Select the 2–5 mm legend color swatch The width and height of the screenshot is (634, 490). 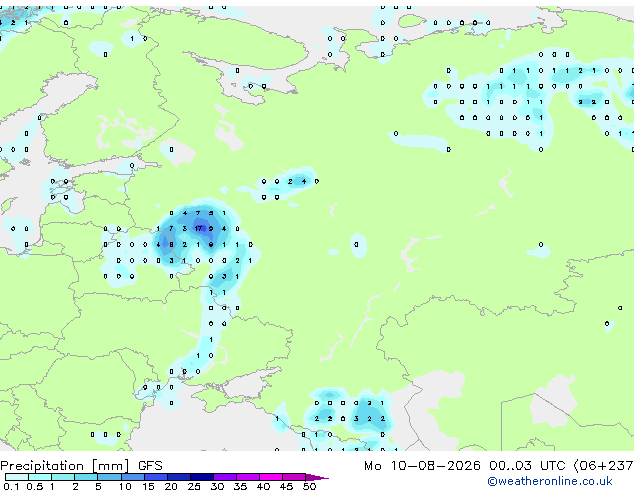click(x=86, y=477)
